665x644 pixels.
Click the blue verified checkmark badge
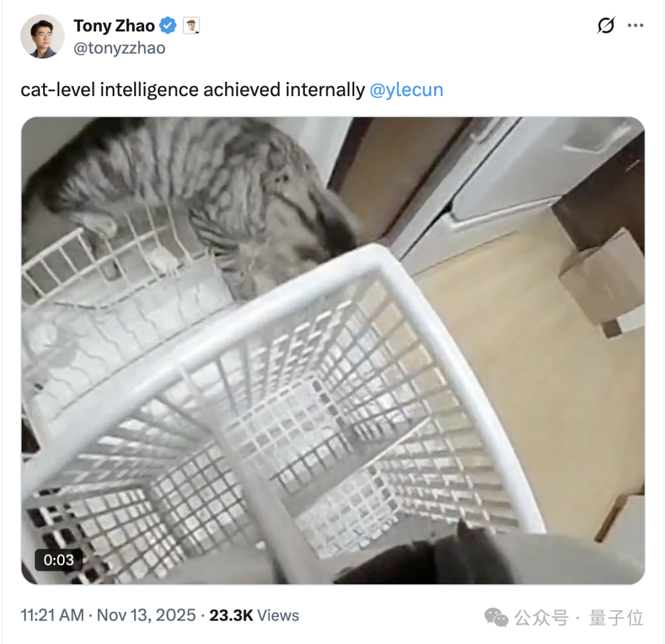168,26
